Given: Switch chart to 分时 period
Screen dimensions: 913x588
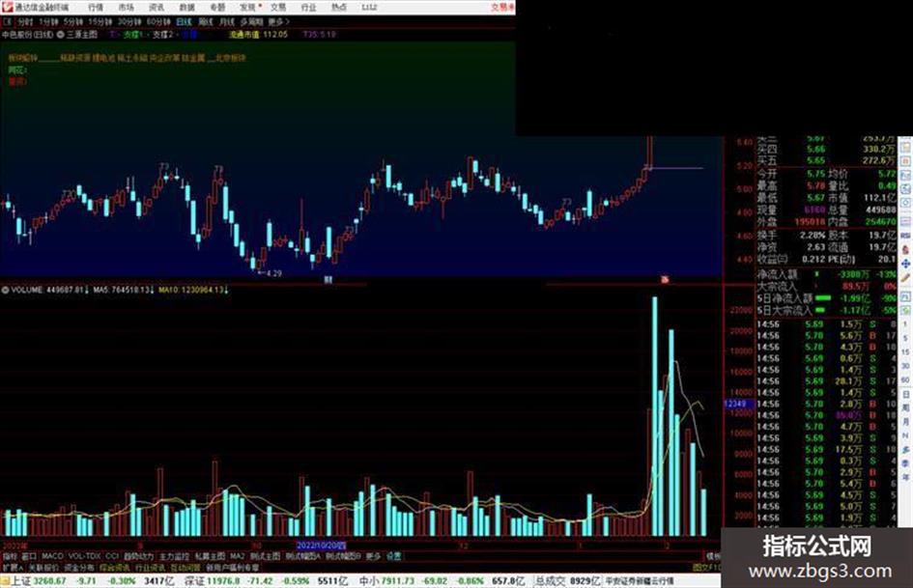Looking at the screenshot, I should (x=25, y=21).
